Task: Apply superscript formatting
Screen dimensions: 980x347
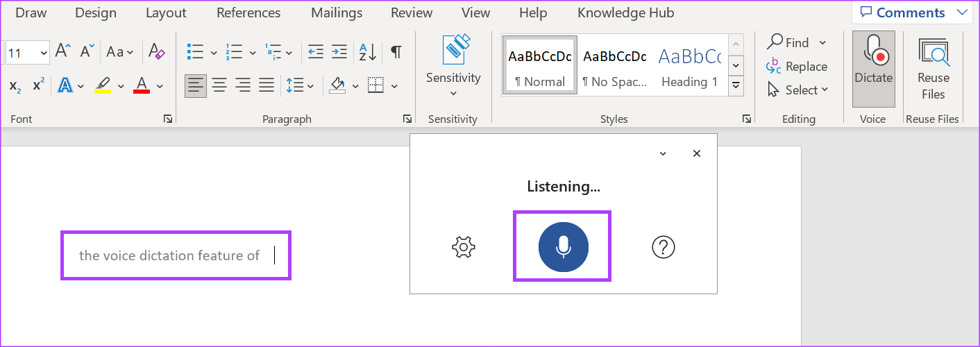Action: coord(39,85)
